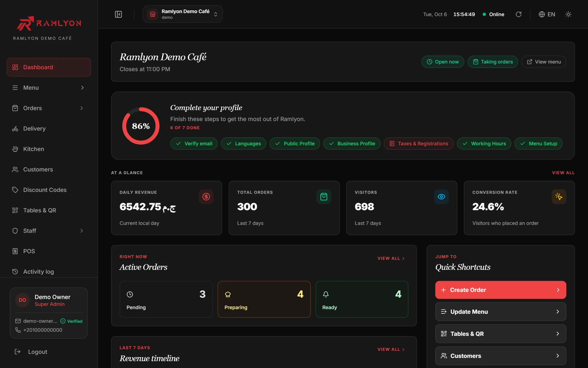Open the Ramlyon Demo Café store switcher
This screenshot has height=368, width=588.
pyautogui.click(x=182, y=14)
